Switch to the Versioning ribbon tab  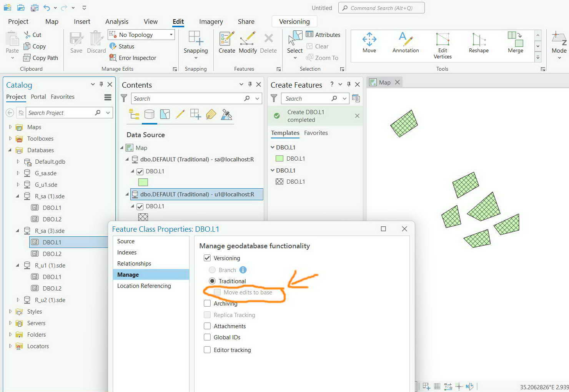tap(294, 22)
